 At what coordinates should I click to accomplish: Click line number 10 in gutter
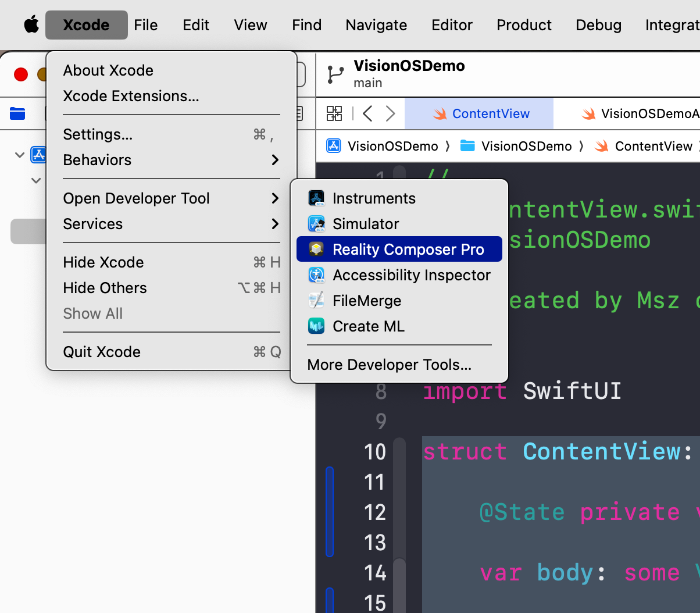tap(375, 452)
